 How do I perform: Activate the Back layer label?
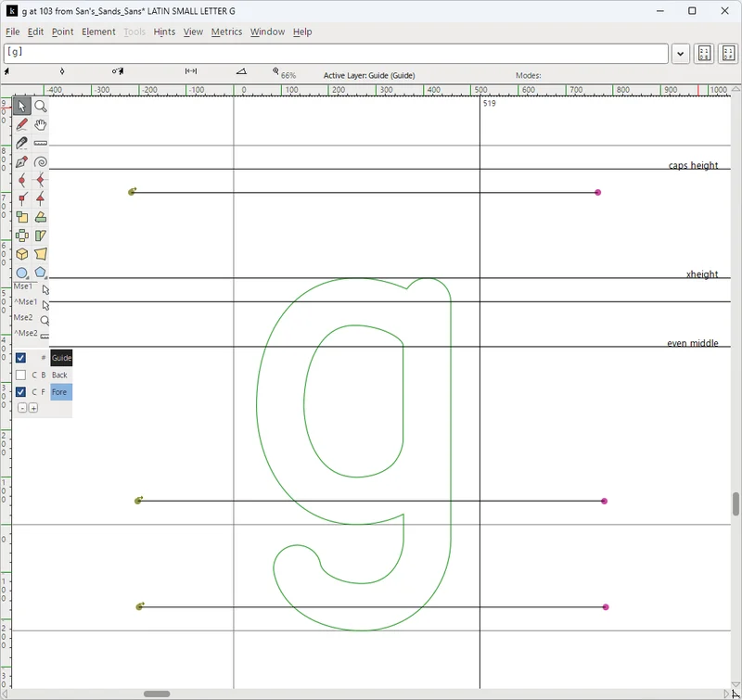click(59, 375)
